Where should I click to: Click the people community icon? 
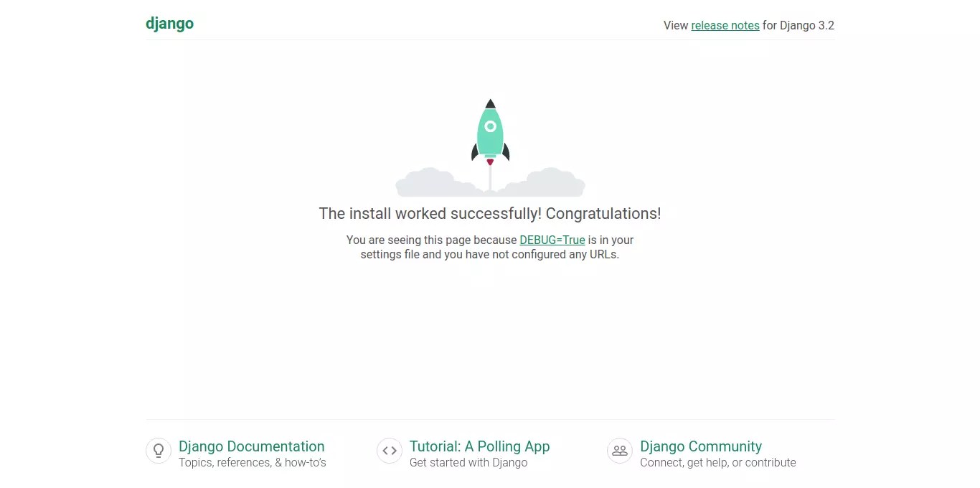[x=620, y=451]
